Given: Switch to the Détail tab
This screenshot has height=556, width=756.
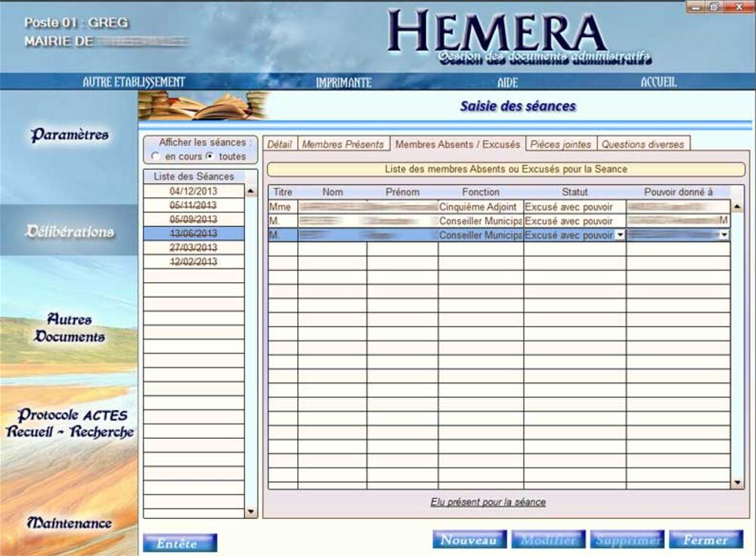Looking at the screenshot, I should [x=280, y=144].
